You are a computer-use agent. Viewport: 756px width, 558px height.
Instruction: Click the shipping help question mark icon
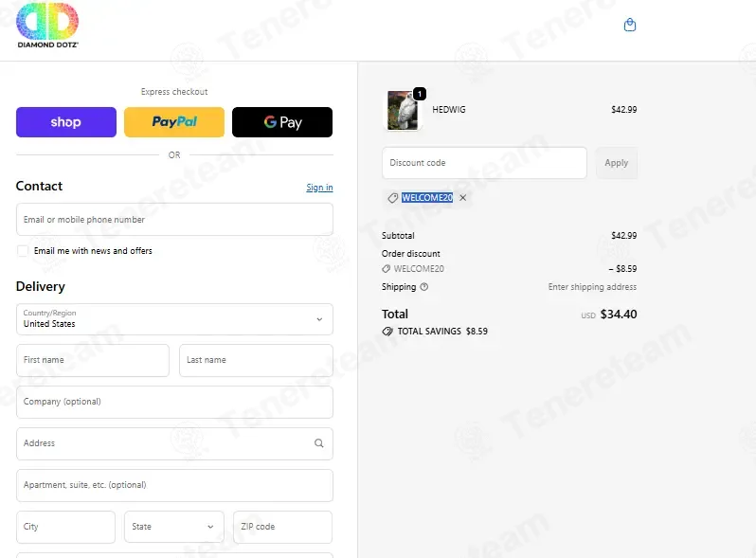point(423,287)
